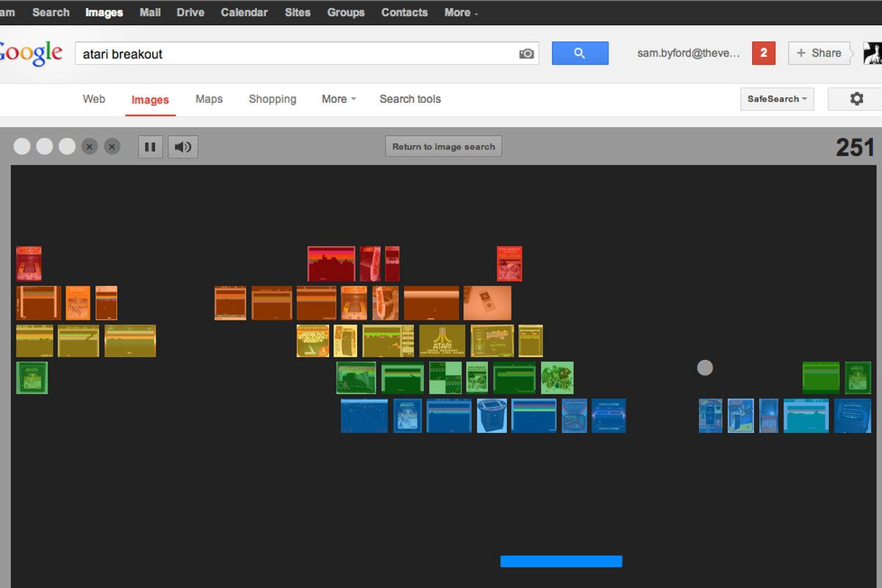
Task: Open the Shopping tab
Action: pos(273,99)
